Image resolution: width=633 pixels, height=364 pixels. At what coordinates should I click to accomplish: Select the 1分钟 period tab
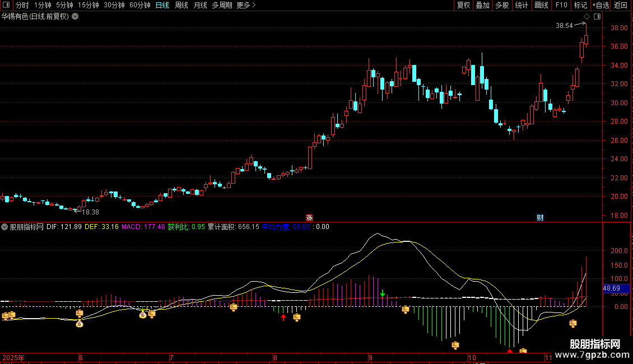pos(43,5)
